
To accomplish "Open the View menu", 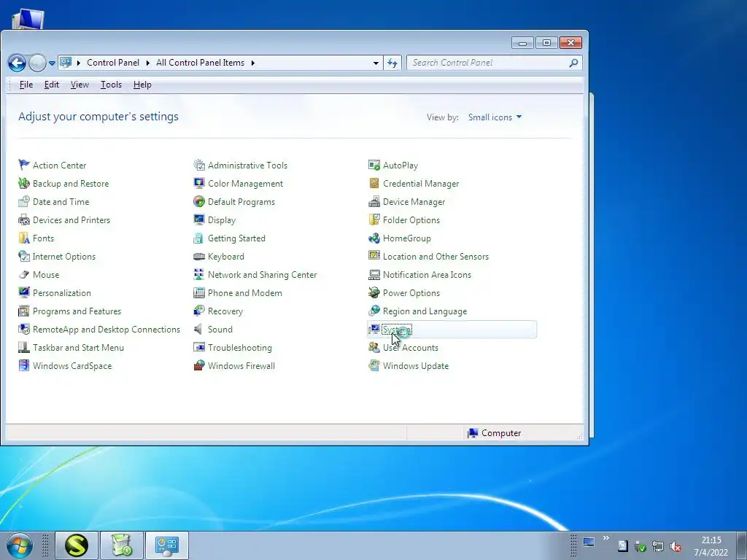I will click(80, 85).
